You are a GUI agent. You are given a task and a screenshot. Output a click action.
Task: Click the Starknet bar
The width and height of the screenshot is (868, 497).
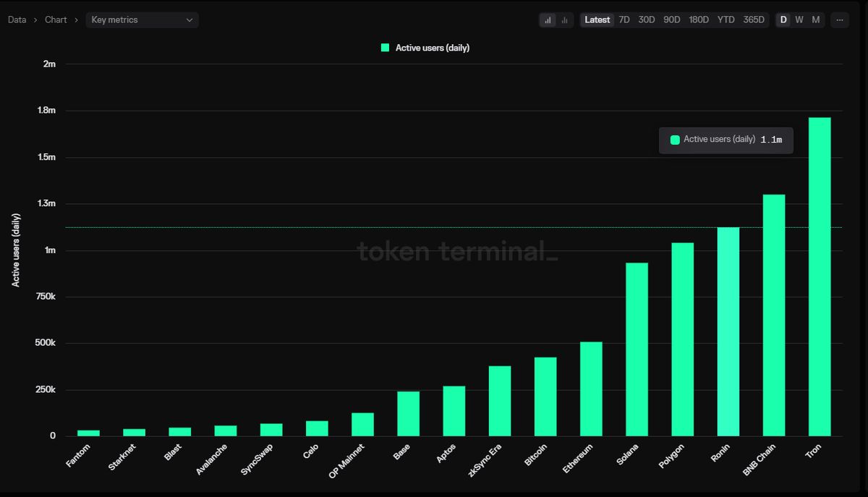tap(135, 433)
